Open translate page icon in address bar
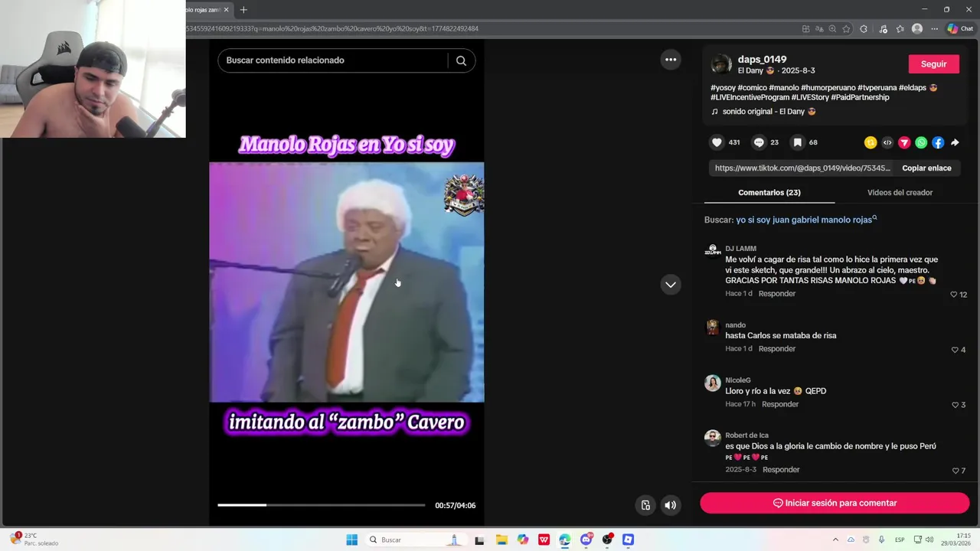Screen dimensions: 980x551 pos(818,29)
